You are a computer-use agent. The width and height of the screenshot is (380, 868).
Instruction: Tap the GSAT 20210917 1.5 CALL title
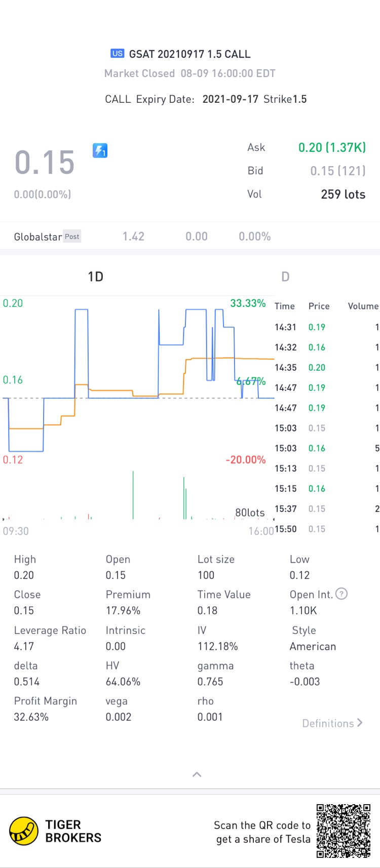coord(189,54)
